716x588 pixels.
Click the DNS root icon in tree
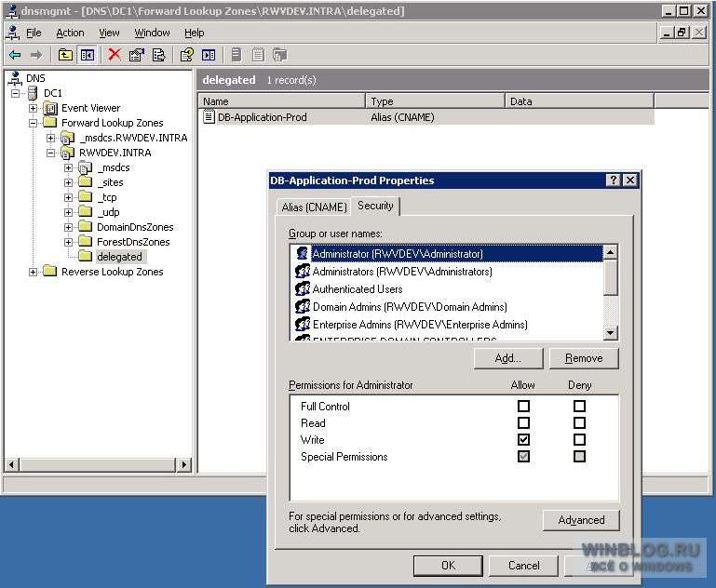15,78
